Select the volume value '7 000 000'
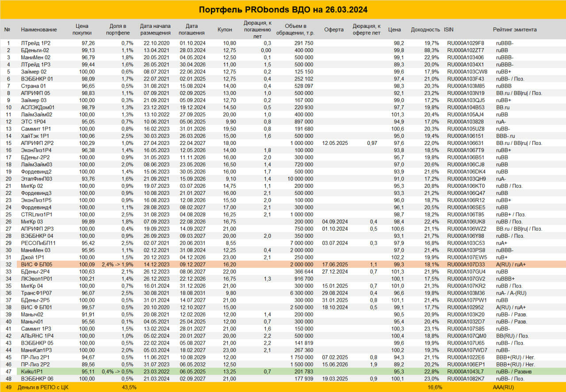 [301, 243]
